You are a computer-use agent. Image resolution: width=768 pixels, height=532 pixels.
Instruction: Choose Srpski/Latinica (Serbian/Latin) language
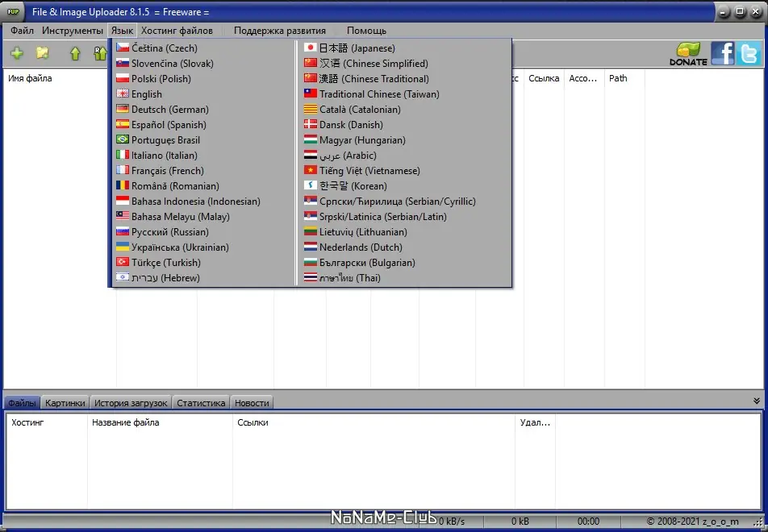coord(405,216)
